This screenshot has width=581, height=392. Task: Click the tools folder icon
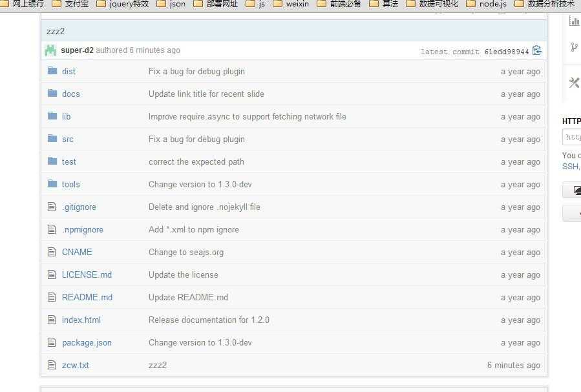pos(52,183)
